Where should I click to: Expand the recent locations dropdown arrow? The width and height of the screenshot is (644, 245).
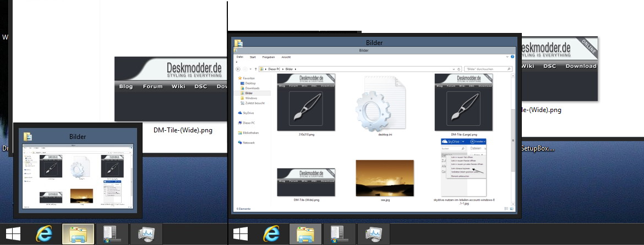click(x=250, y=69)
